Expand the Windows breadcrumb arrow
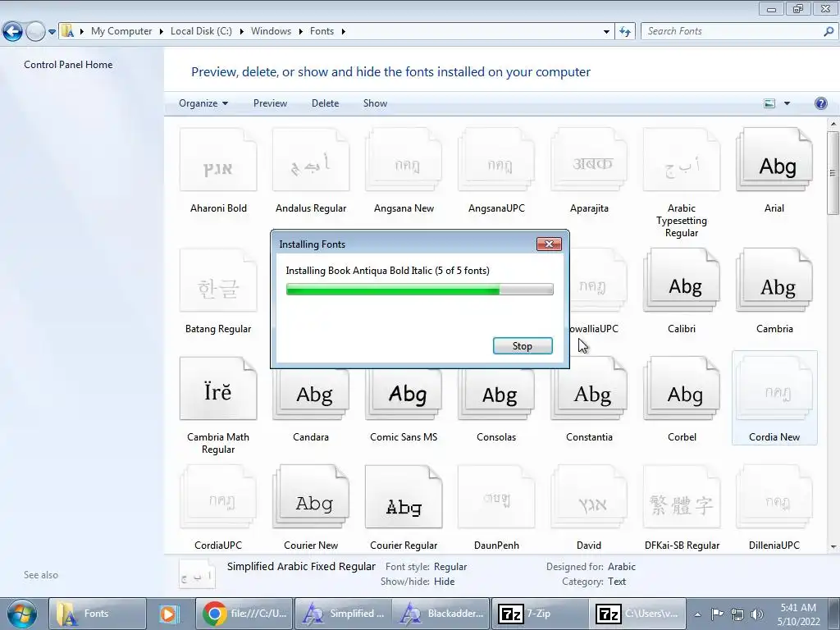 [x=300, y=31]
